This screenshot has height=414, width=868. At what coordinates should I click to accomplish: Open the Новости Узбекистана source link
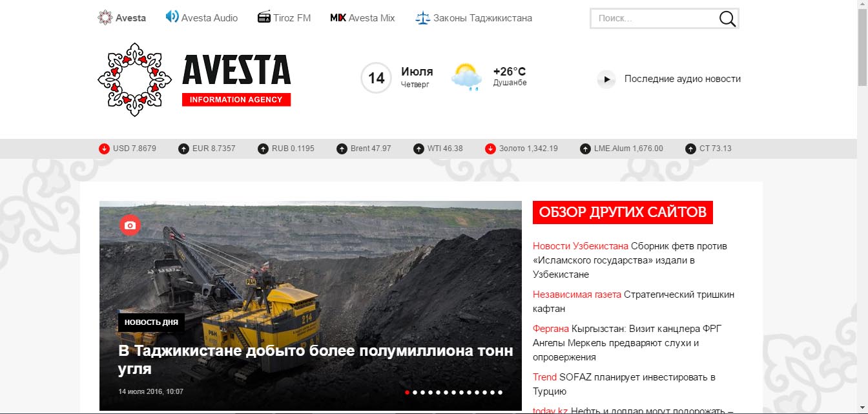point(581,246)
